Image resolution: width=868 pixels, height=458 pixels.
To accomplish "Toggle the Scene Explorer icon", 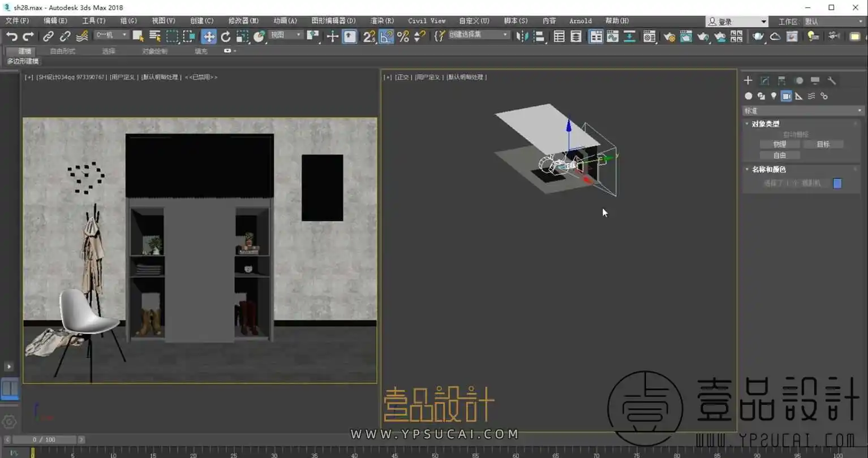I will click(x=559, y=36).
